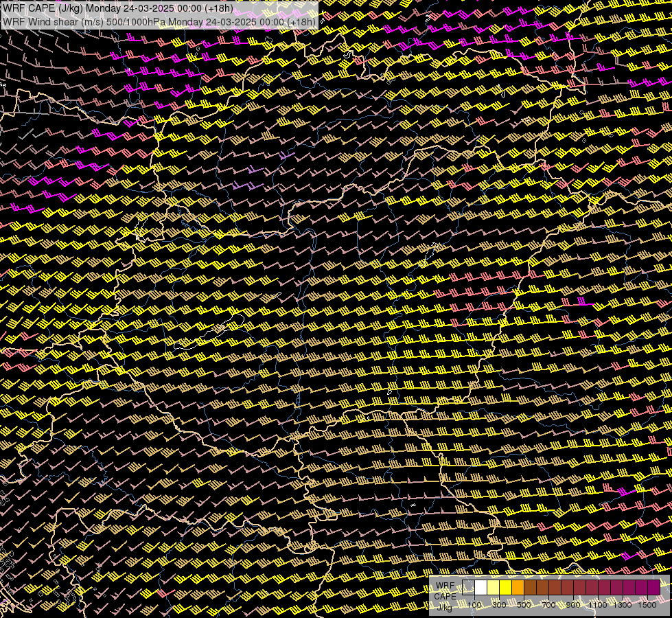Click the 'WRF CAPE (J/kg)' title line
Viewport: 672px width, 618px height.
[118, 8]
